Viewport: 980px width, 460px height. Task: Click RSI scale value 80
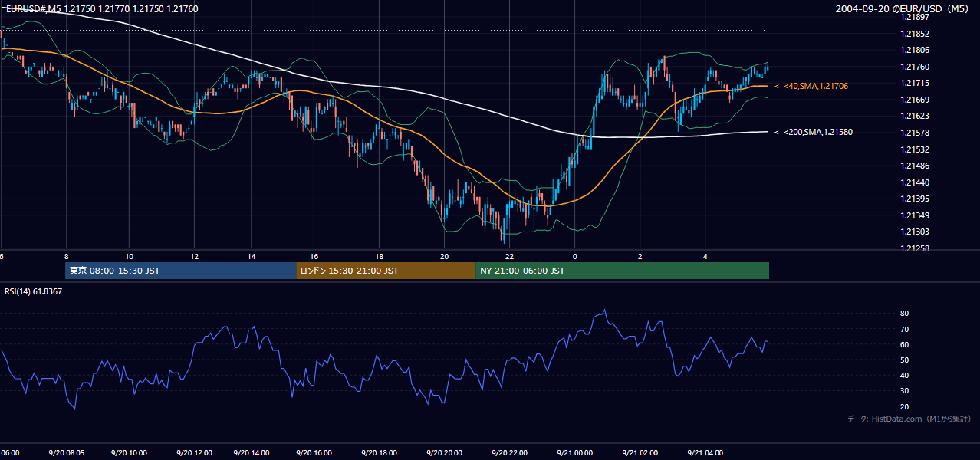pyautogui.click(x=904, y=314)
